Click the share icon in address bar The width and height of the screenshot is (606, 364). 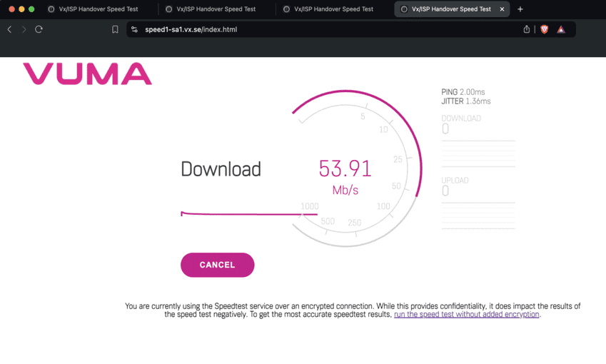[x=527, y=29]
